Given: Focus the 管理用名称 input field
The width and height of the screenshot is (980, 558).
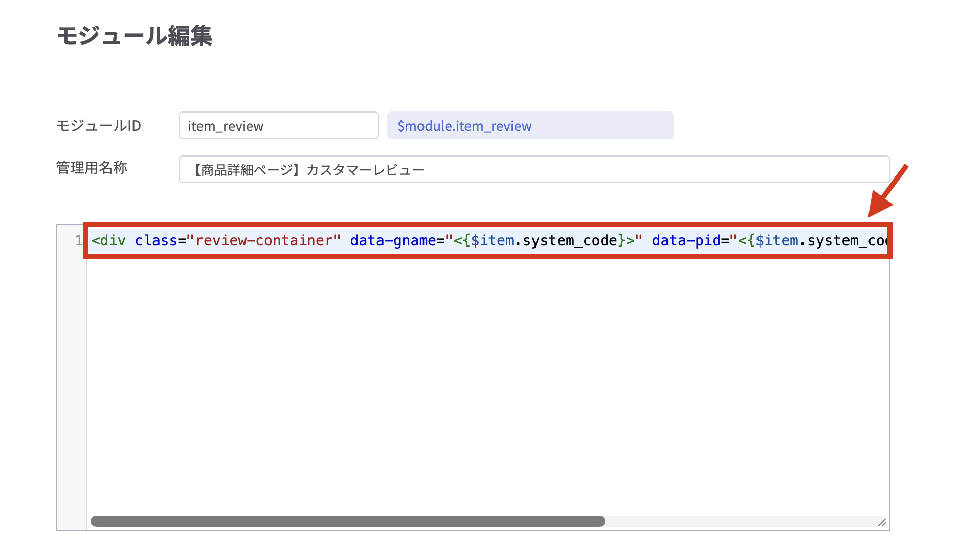Looking at the screenshot, I should pyautogui.click(x=534, y=169).
